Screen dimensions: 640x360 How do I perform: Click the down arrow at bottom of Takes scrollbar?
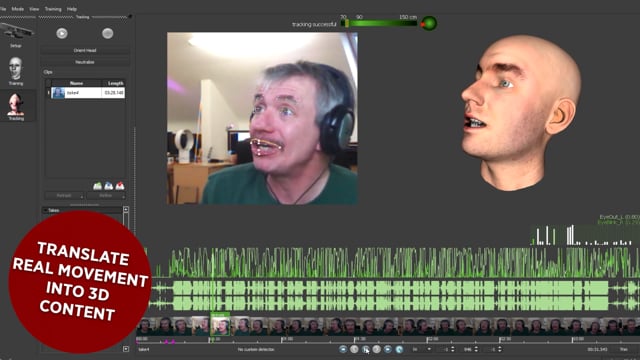[126, 349]
